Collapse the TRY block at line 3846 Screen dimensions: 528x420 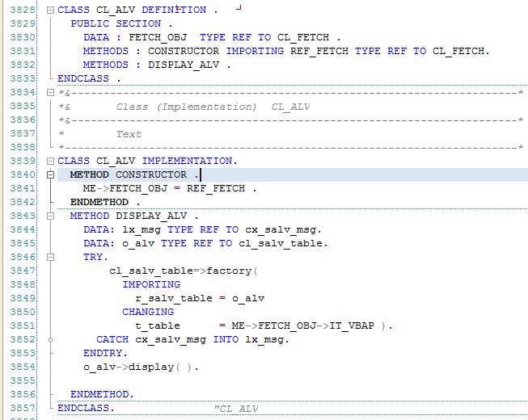click(x=50, y=257)
